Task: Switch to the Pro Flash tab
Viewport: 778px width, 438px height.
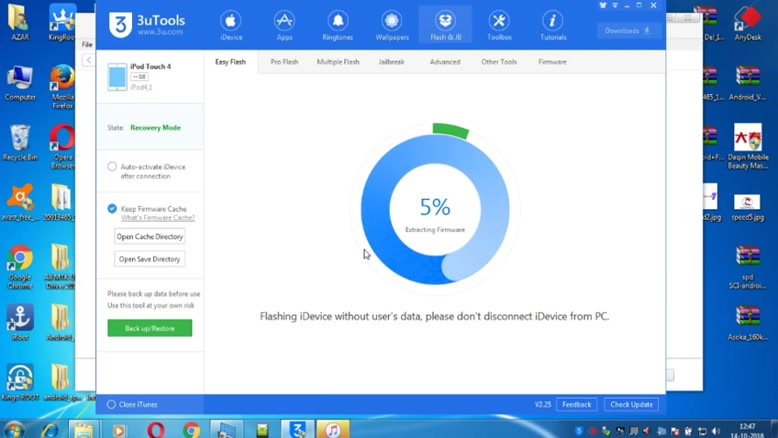Action: (x=284, y=62)
